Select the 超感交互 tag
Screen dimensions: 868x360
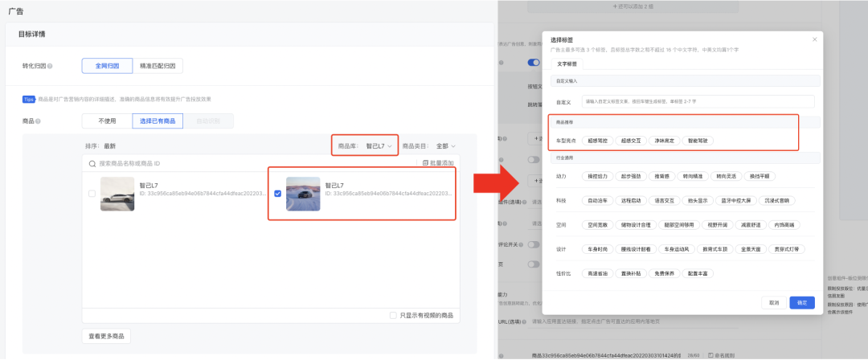click(x=631, y=141)
